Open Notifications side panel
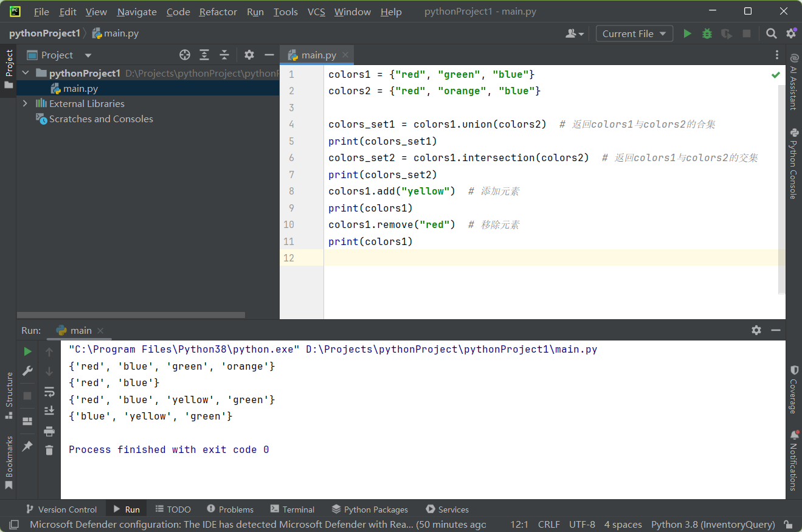Image resolution: width=802 pixels, height=532 pixels. click(793, 461)
